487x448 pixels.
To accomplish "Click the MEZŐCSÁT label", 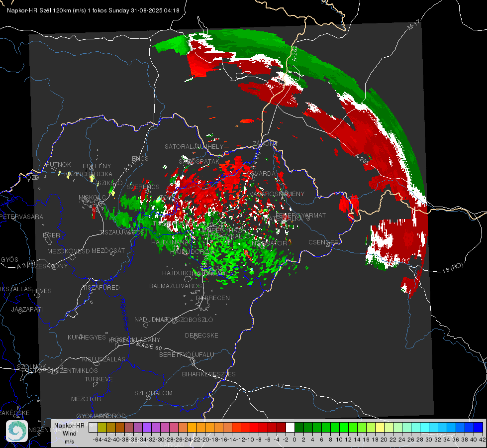I will point(108,250).
